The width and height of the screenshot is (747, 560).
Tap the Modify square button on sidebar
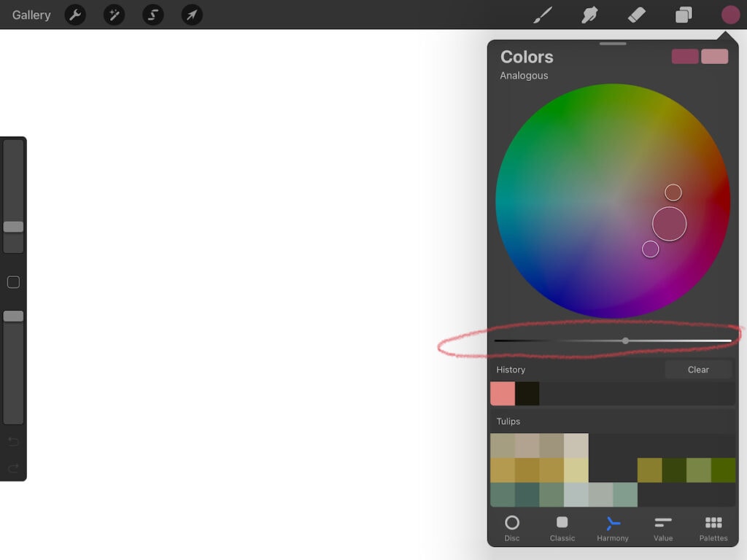(x=13, y=282)
